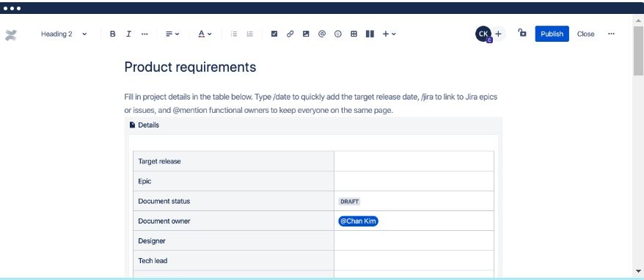Click the Document status label
644x280 pixels.
pyautogui.click(x=164, y=201)
